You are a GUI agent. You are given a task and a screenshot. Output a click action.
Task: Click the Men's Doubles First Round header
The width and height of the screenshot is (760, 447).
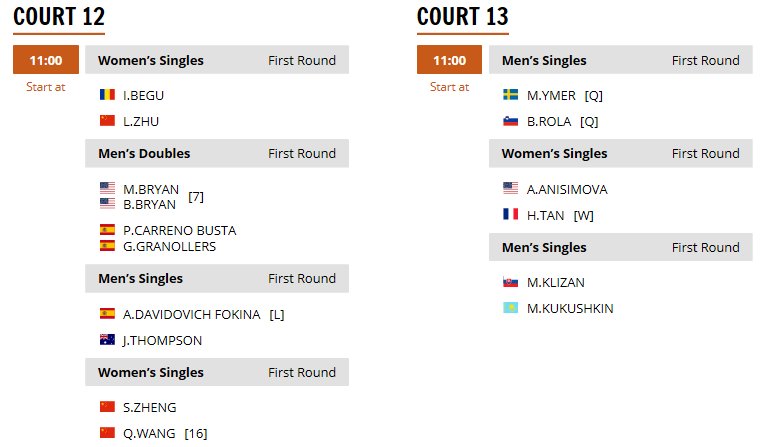[x=217, y=153]
